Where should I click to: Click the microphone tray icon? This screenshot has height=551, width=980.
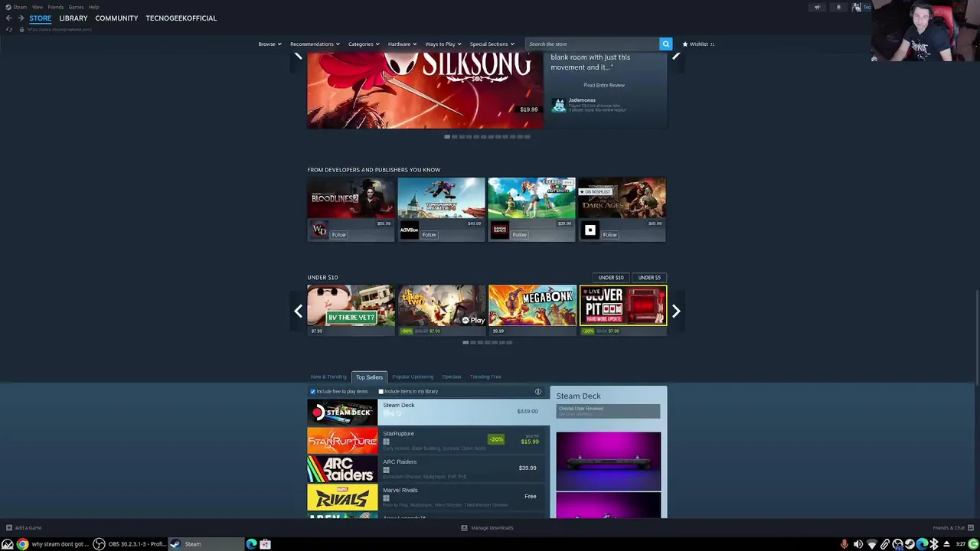pos(844,544)
